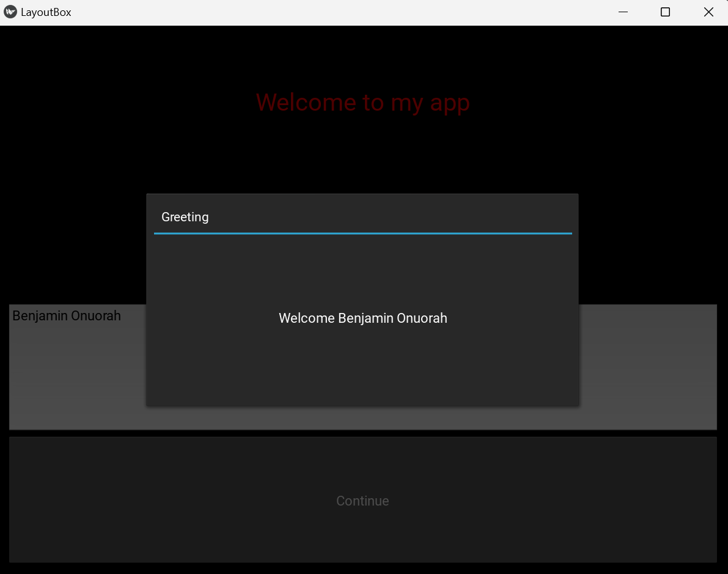Click empty popup space above welcome message
Viewport: 728px width, 574px height.
(362, 269)
